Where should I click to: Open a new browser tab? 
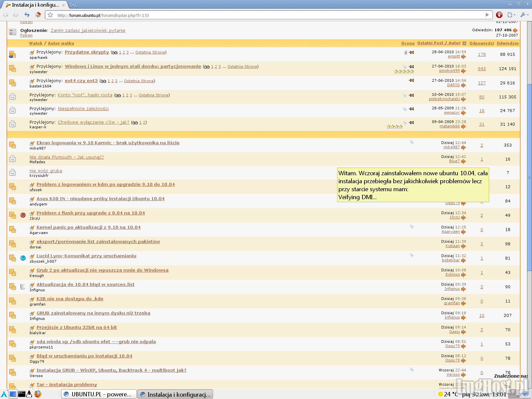(73, 5)
